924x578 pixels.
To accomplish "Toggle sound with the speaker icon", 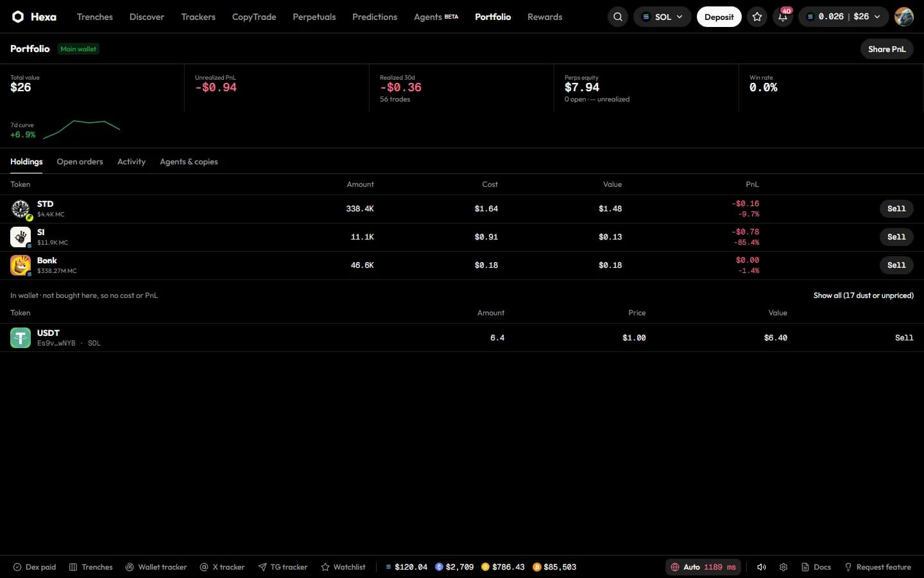I will point(762,567).
